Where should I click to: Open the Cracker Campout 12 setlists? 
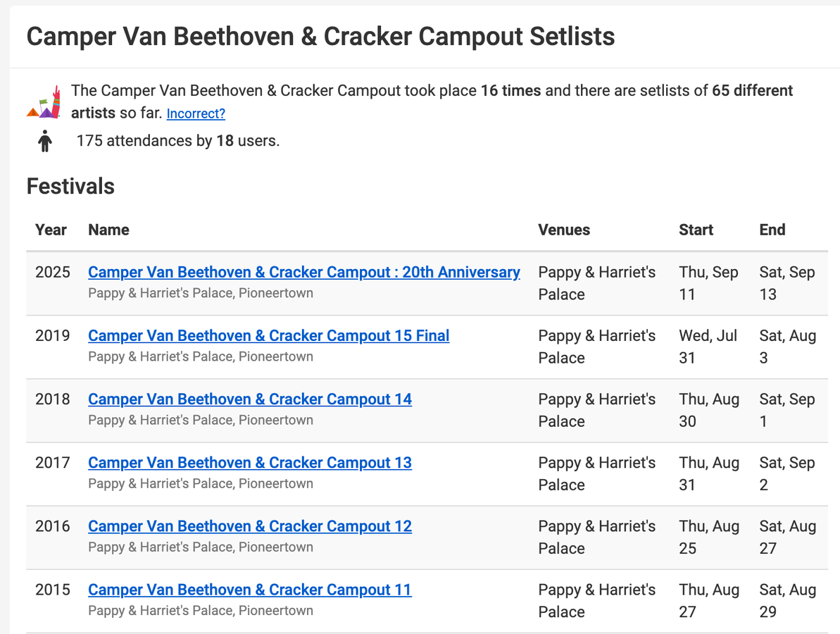(x=250, y=526)
